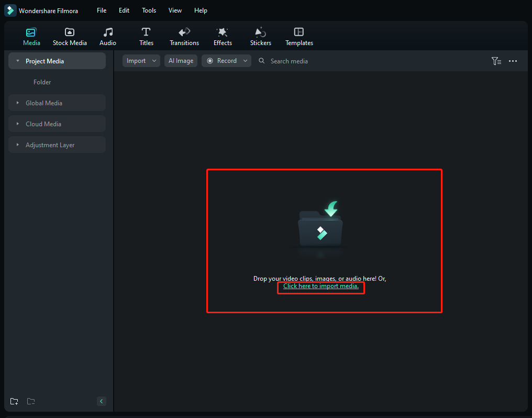Open the three-dot more options menu
Viewport: 532px width, 418px height.
[x=513, y=61]
